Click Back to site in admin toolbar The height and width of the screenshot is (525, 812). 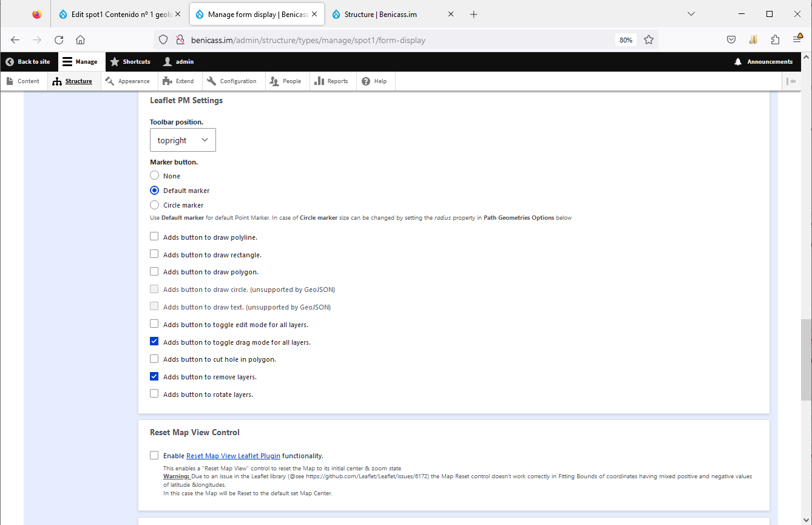tap(28, 62)
